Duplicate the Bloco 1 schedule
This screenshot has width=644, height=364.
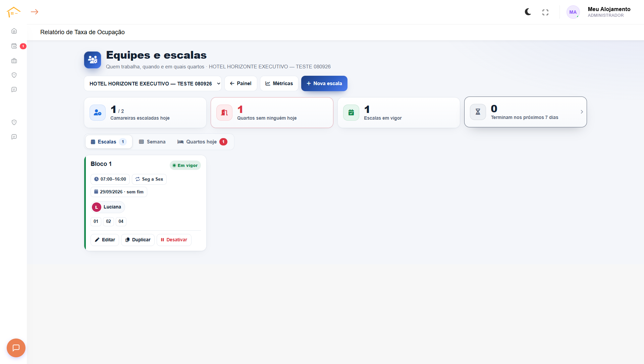click(x=138, y=240)
